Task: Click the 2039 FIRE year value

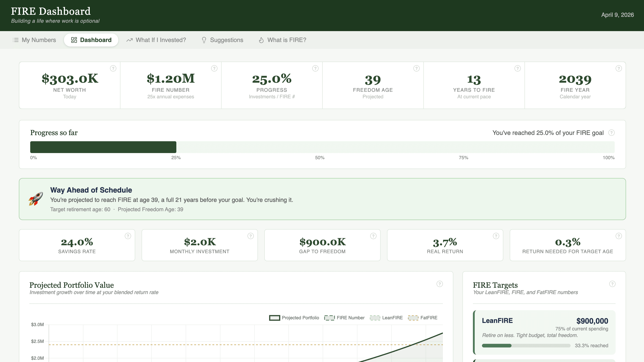Action: (575, 80)
